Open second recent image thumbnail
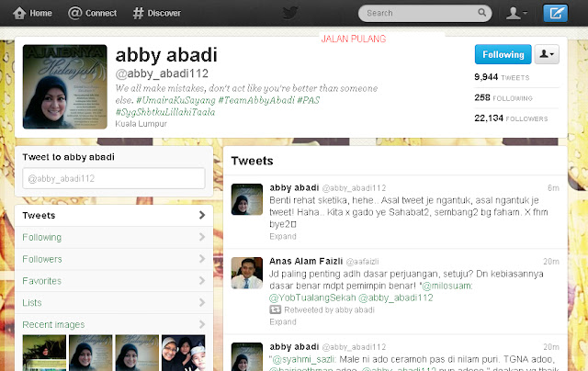This screenshot has height=371, width=588. click(x=90, y=353)
